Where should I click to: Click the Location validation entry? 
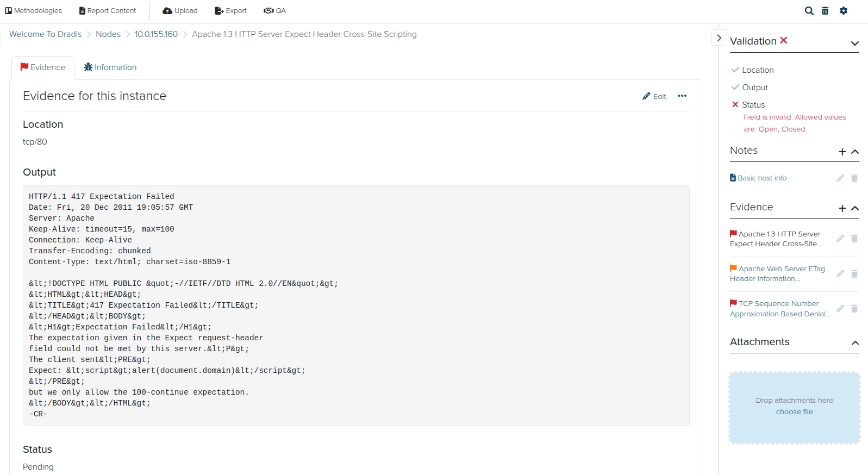(752, 70)
